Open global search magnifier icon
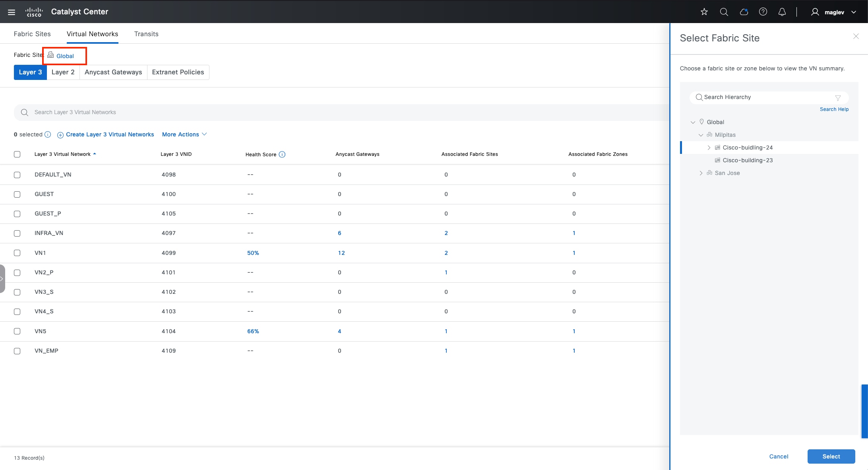This screenshot has width=868, height=470. pos(724,12)
